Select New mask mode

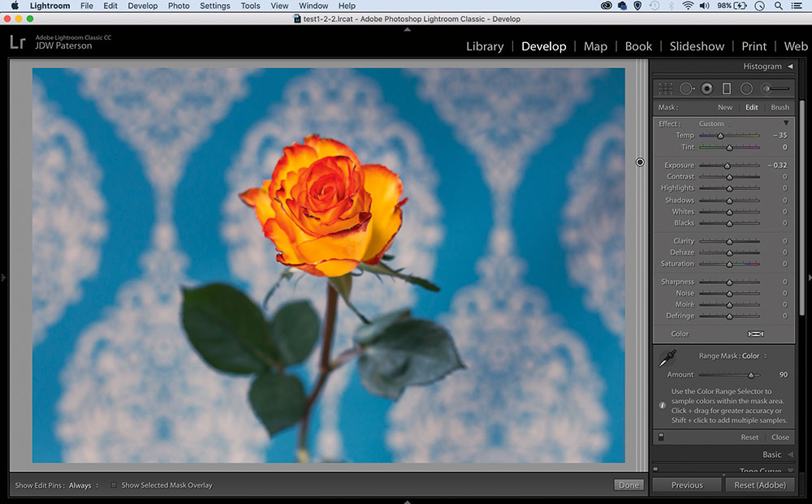pos(725,108)
